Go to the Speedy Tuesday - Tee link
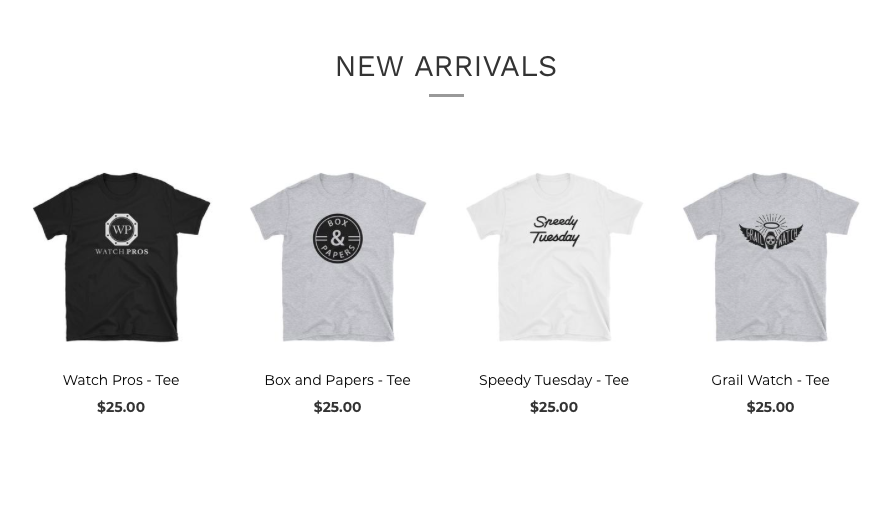Screen dimensions: 892x520 point(554,380)
